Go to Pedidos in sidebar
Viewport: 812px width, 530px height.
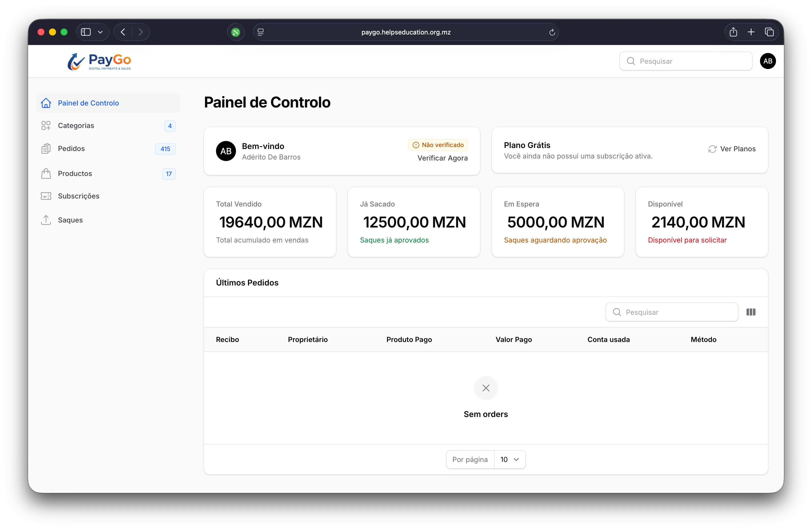point(71,148)
